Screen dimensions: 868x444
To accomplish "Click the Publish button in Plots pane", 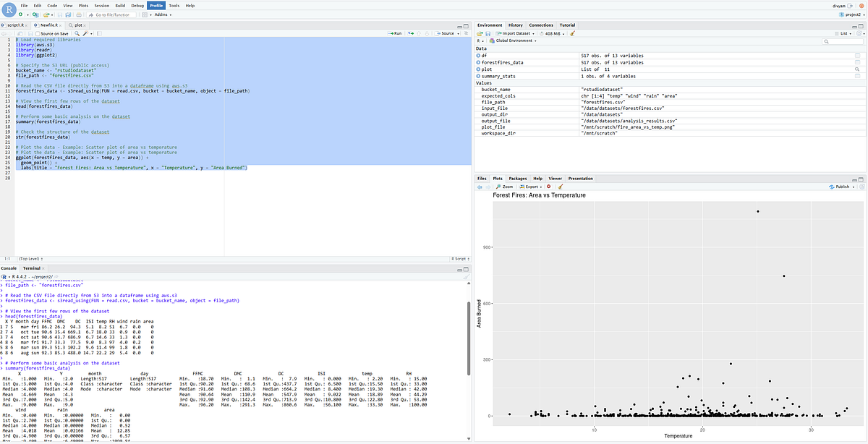I will (x=841, y=187).
